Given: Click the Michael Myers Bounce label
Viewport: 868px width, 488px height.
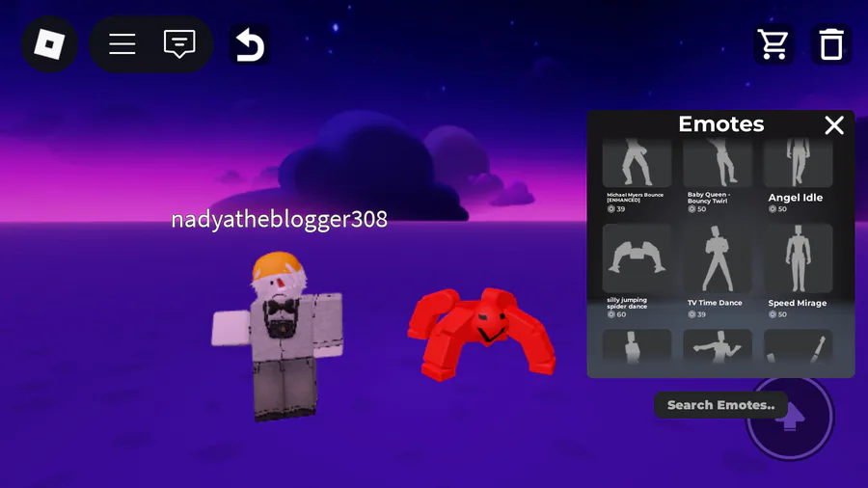Looking at the screenshot, I should point(635,197).
